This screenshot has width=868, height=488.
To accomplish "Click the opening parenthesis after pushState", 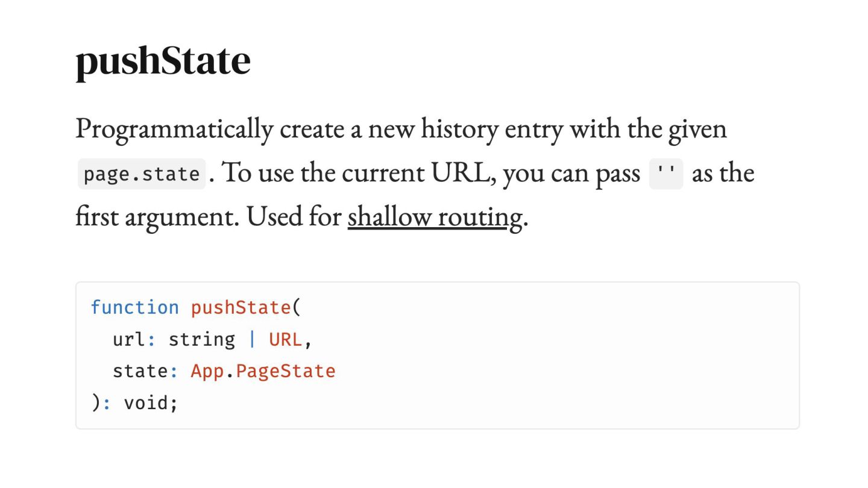I will tap(296, 307).
